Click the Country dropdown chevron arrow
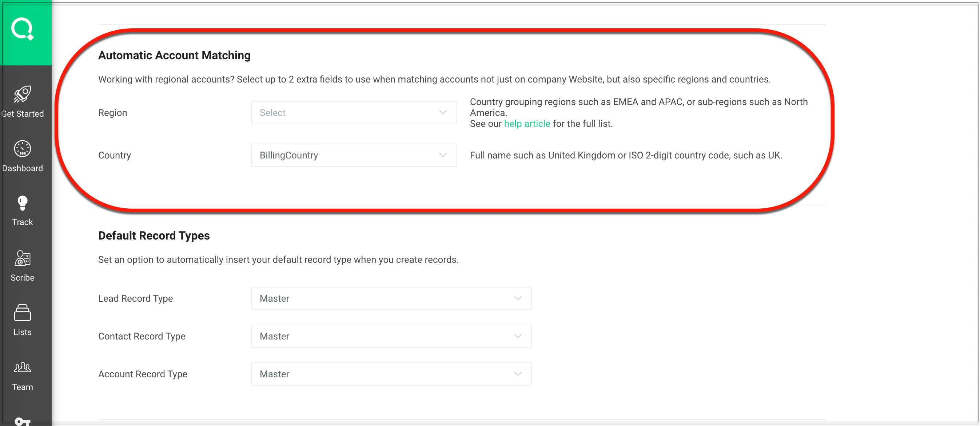The height and width of the screenshot is (426, 980). [443, 156]
